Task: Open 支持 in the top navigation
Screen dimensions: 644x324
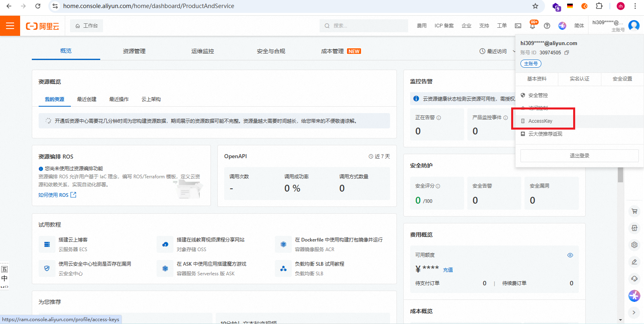Action: tap(484, 26)
